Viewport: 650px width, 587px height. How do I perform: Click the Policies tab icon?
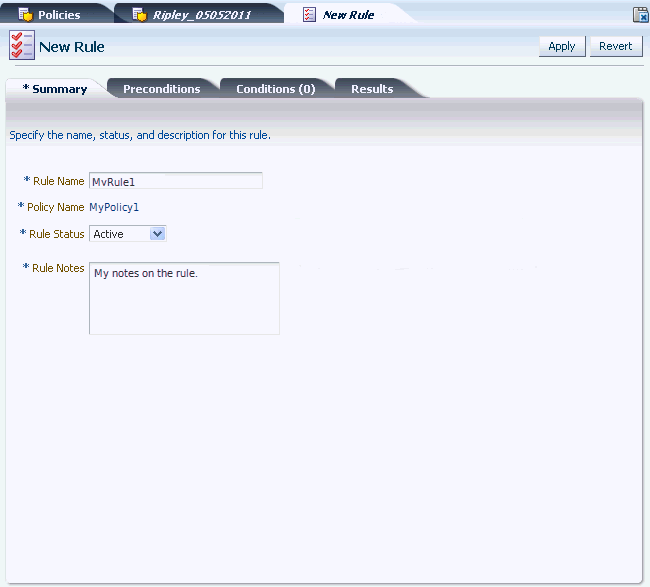pos(25,15)
